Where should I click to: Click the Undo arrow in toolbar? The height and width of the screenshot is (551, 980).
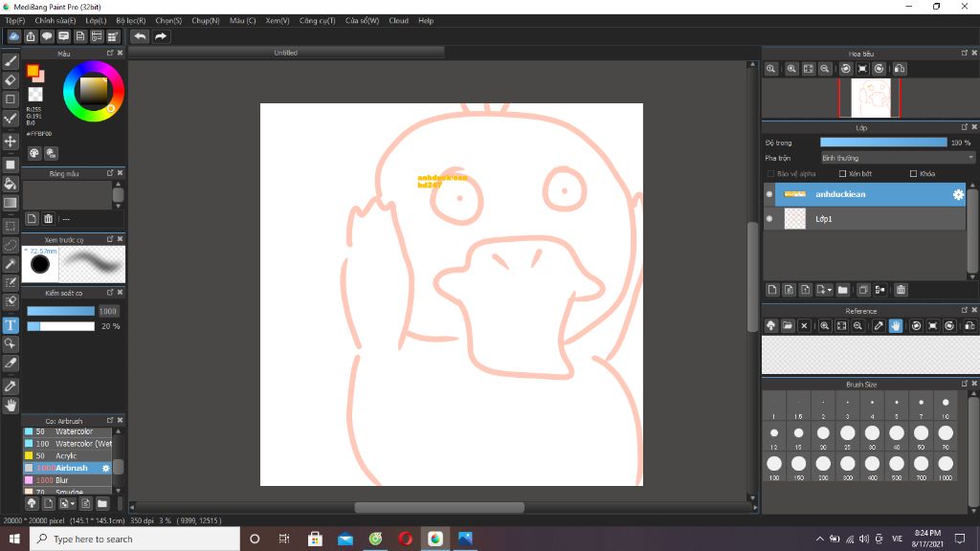(140, 36)
